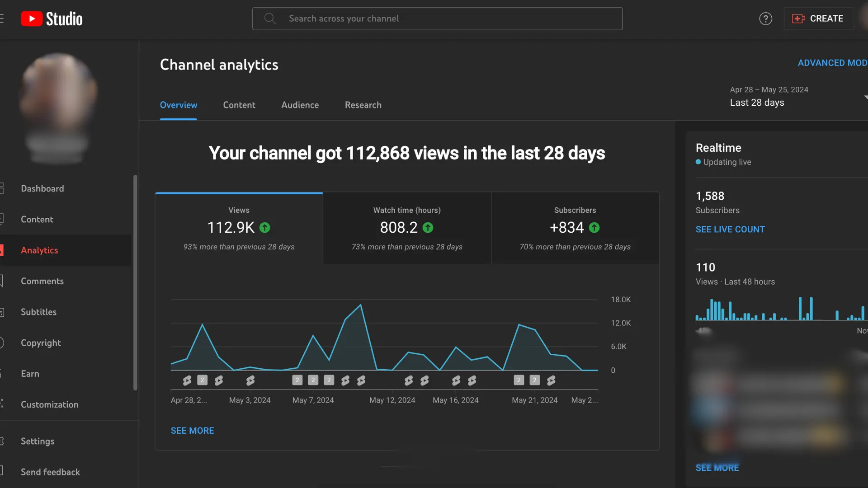Open the help question mark icon

click(765, 19)
